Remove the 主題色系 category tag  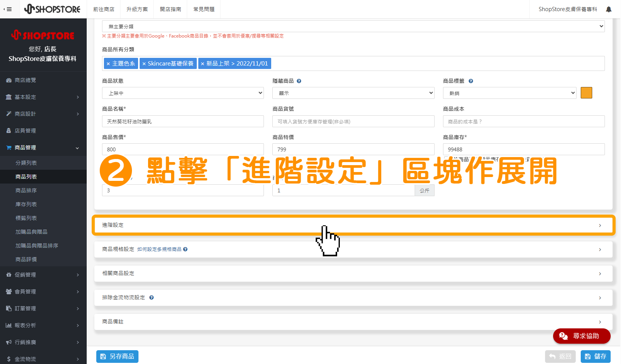pos(108,64)
